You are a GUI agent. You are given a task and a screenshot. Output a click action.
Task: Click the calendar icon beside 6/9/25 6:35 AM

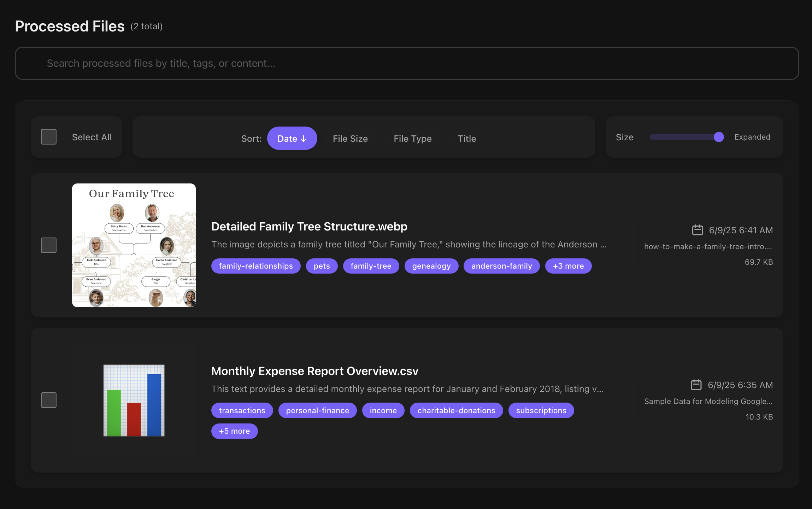pyautogui.click(x=696, y=385)
